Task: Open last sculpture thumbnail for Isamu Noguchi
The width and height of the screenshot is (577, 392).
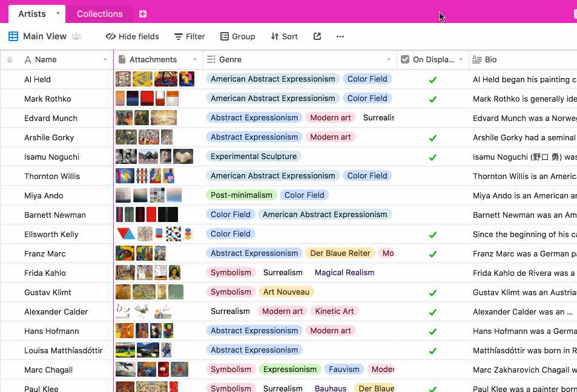Action: (183, 156)
